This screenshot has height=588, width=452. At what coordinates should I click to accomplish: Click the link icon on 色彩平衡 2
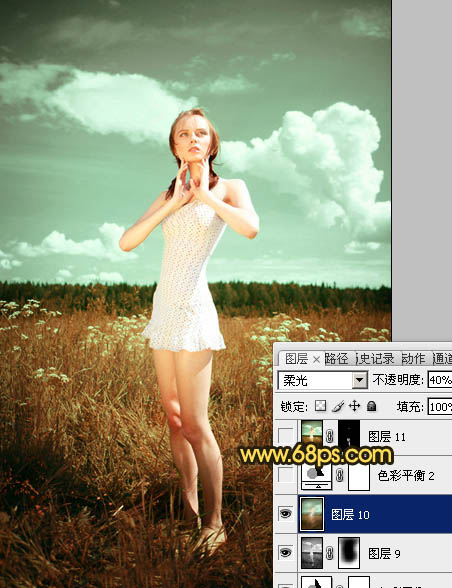[339, 476]
